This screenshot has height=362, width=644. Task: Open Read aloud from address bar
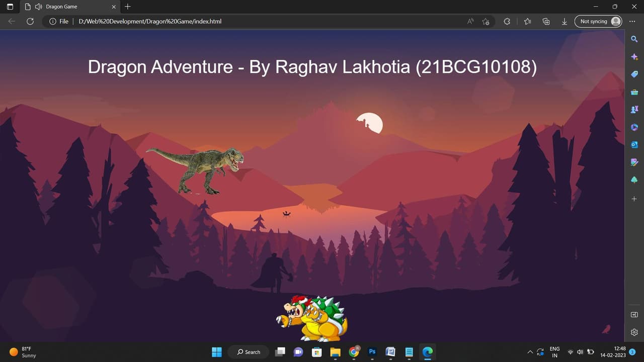tap(470, 22)
